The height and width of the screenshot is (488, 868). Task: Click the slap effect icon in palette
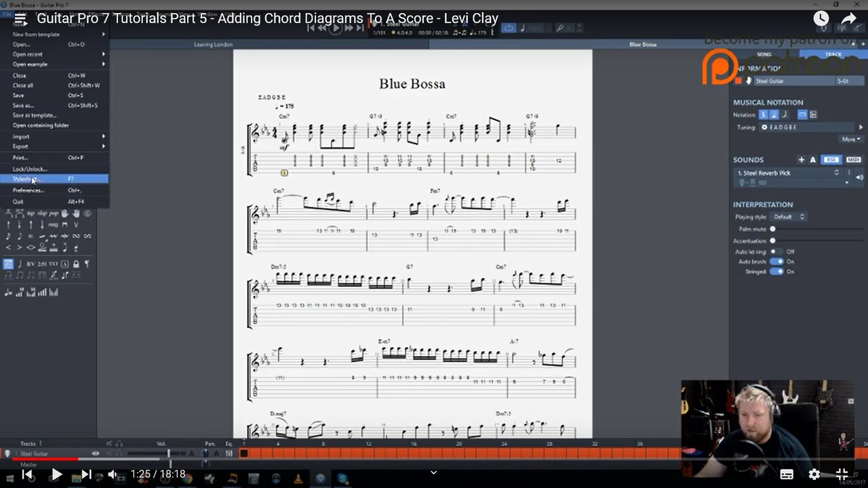[42, 213]
